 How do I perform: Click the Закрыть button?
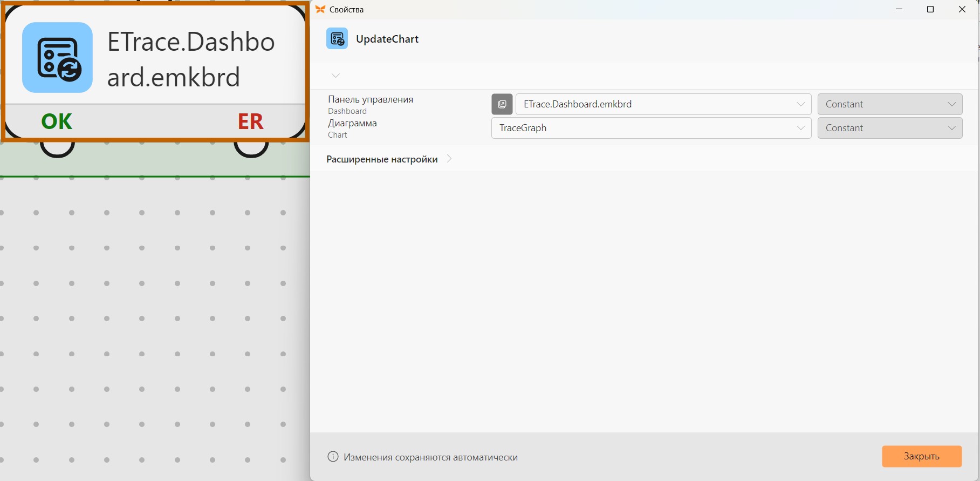[x=922, y=456]
